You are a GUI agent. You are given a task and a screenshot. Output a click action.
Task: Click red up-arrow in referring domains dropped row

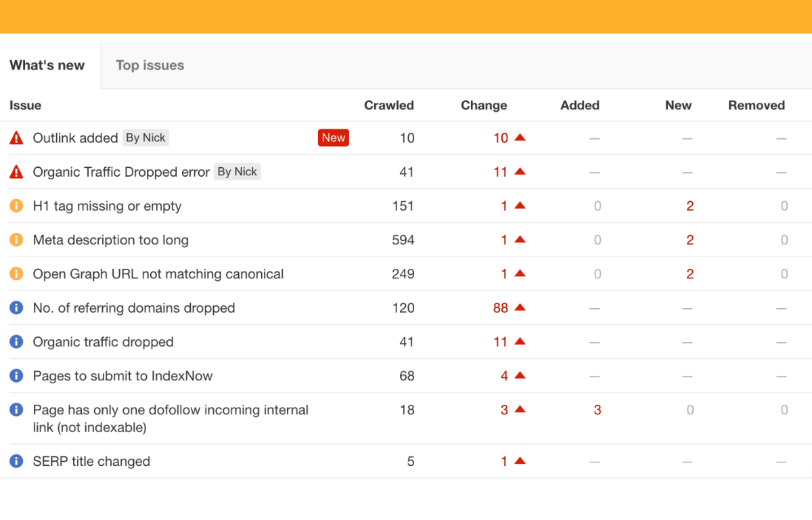(x=520, y=307)
